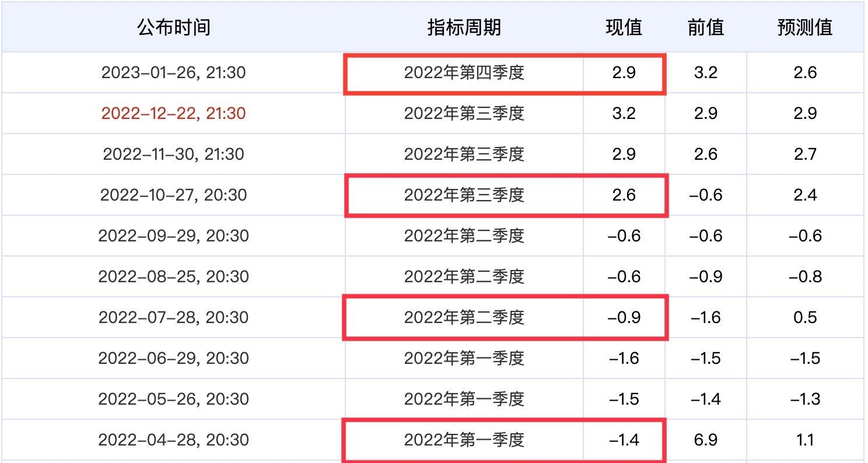Select the 2022-11-30, 21:30 release time
Screen dimensions: 868x463
pos(174,154)
